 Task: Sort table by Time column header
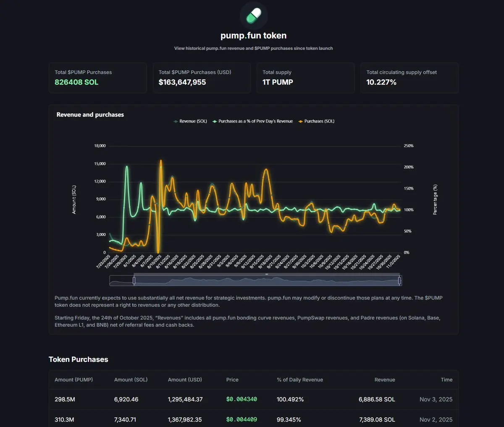[x=446, y=380]
